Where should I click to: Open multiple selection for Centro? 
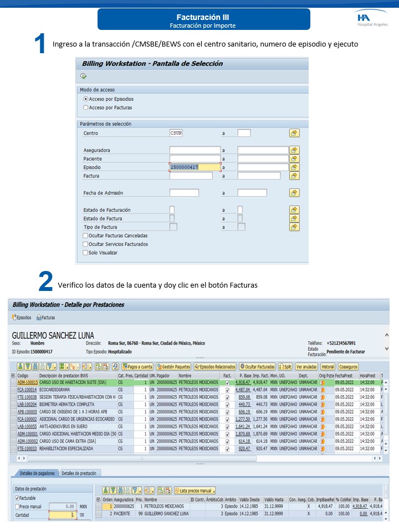(294, 133)
